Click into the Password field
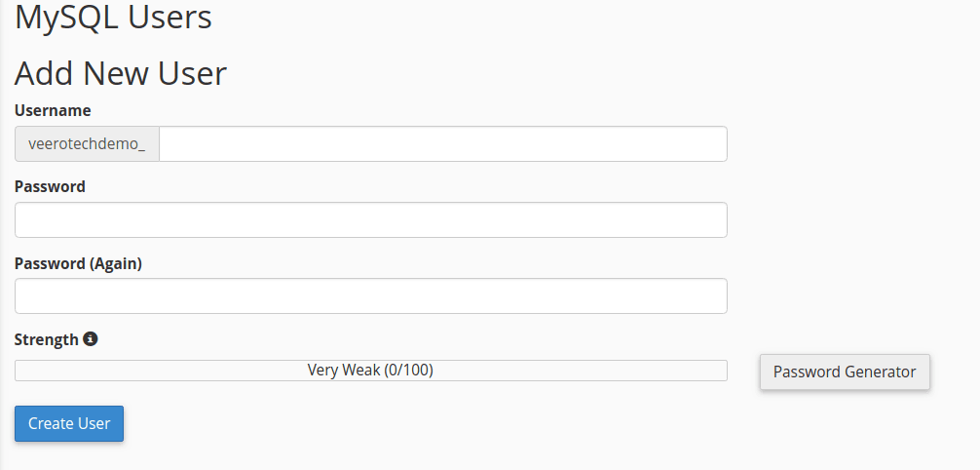 pyautogui.click(x=370, y=220)
